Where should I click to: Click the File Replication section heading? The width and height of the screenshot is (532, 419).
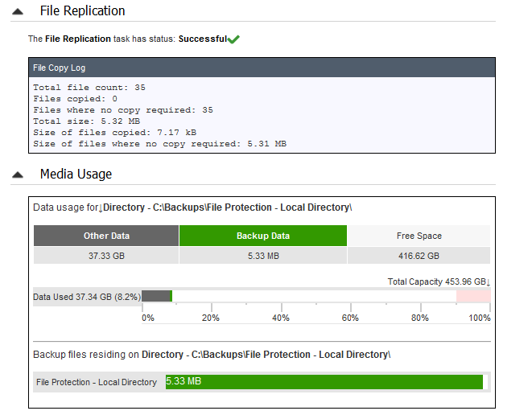coord(82,11)
